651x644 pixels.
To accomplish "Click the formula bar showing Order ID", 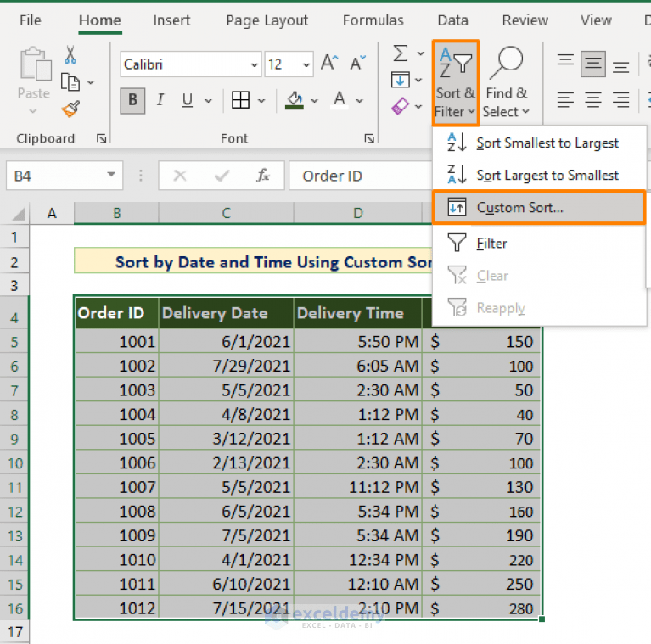I will 361,176.
